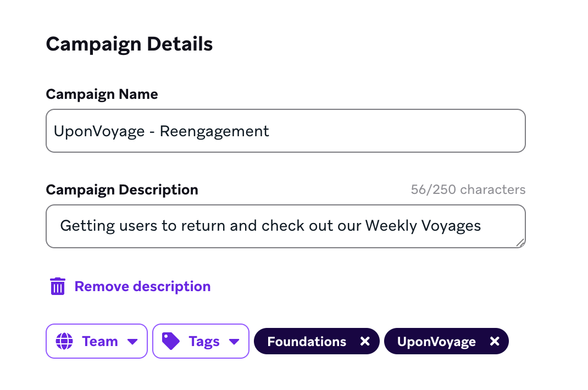Click the Remove description link text

point(142,287)
